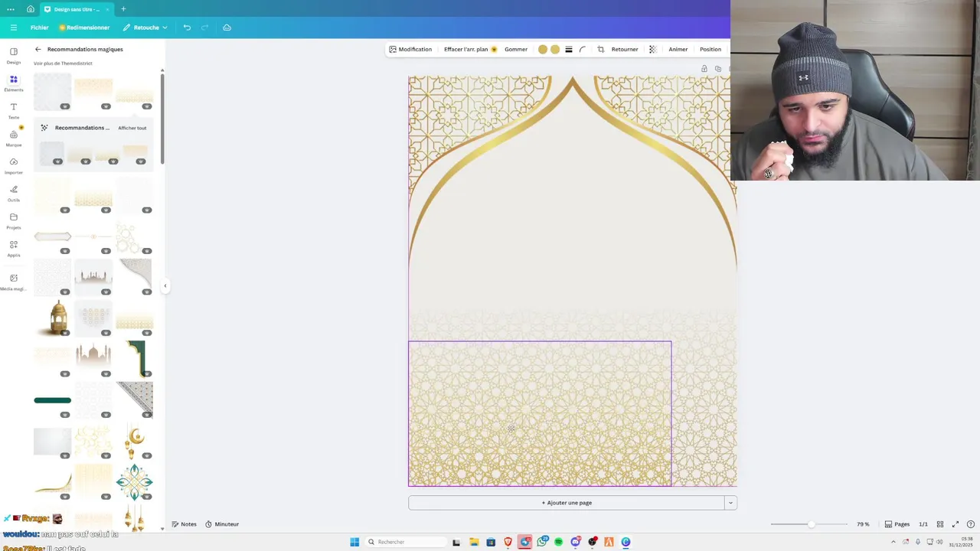Collapse the side panel with arrow
Image resolution: width=980 pixels, height=551 pixels.
165,285
